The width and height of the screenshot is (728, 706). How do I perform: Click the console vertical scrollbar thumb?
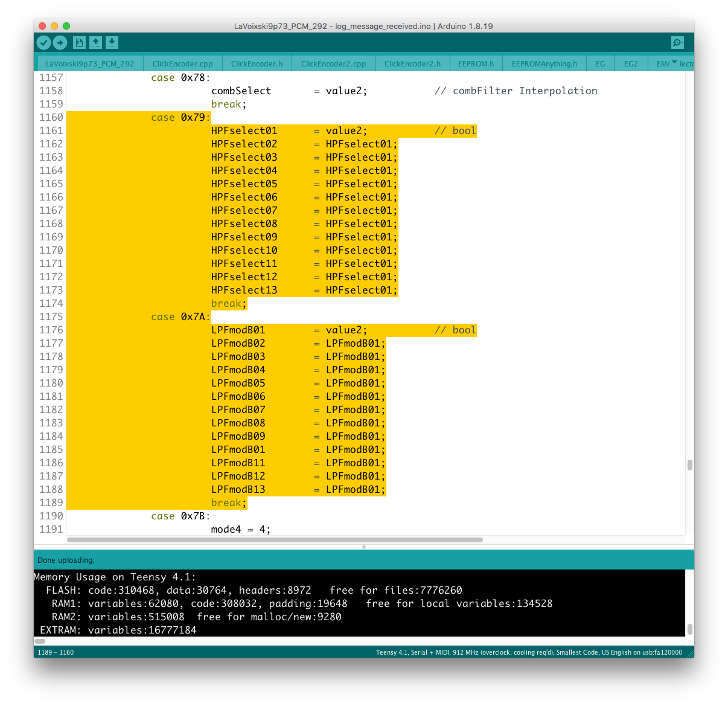pos(689,629)
